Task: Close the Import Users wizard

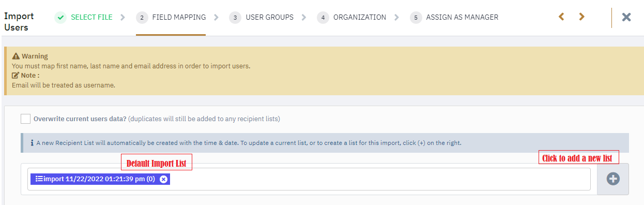Action: 626,17
